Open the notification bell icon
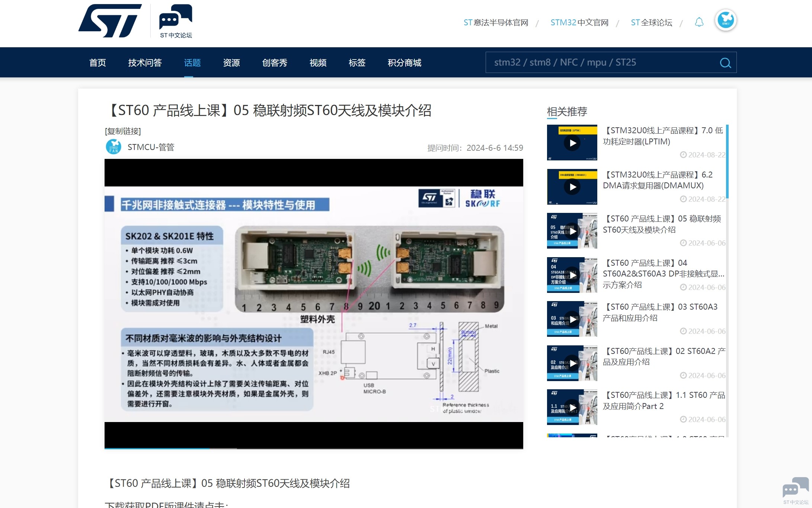This screenshot has height=508, width=812. pyautogui.click(x=699, y=22)
